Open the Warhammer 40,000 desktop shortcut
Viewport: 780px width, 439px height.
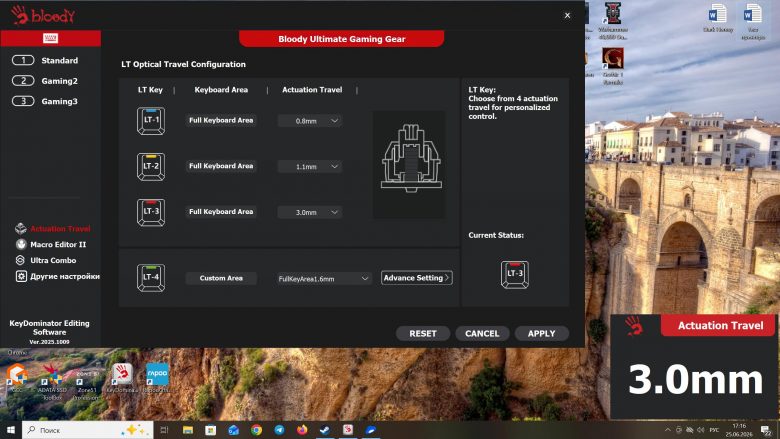(612, 20)
